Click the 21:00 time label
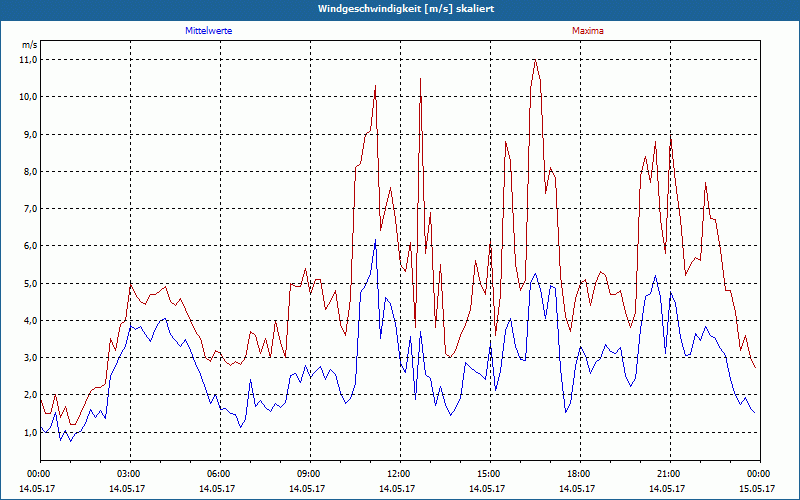 [x=670, y=474]
